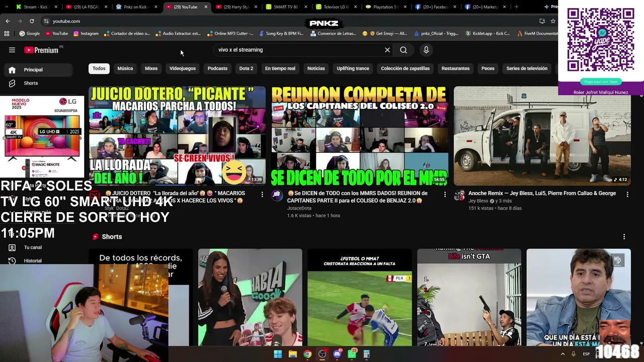Filter the feed by En tiempo real

click(x=280, y=68)
